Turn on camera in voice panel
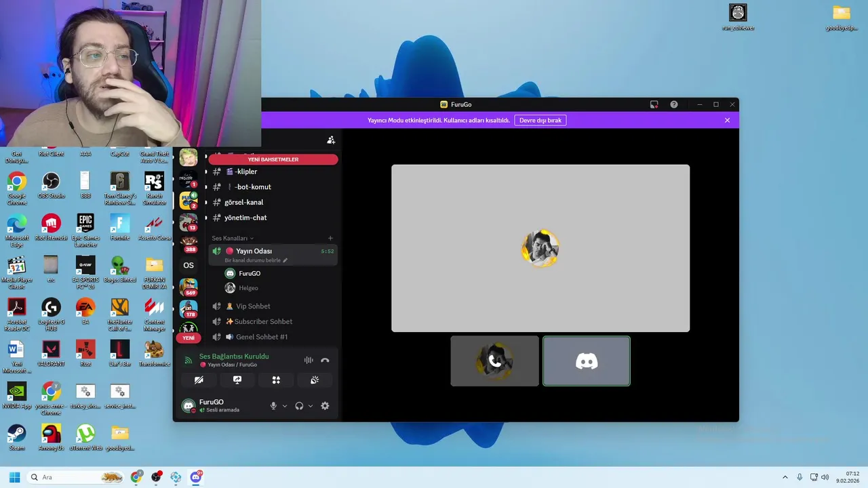 [x=199, y=380]
